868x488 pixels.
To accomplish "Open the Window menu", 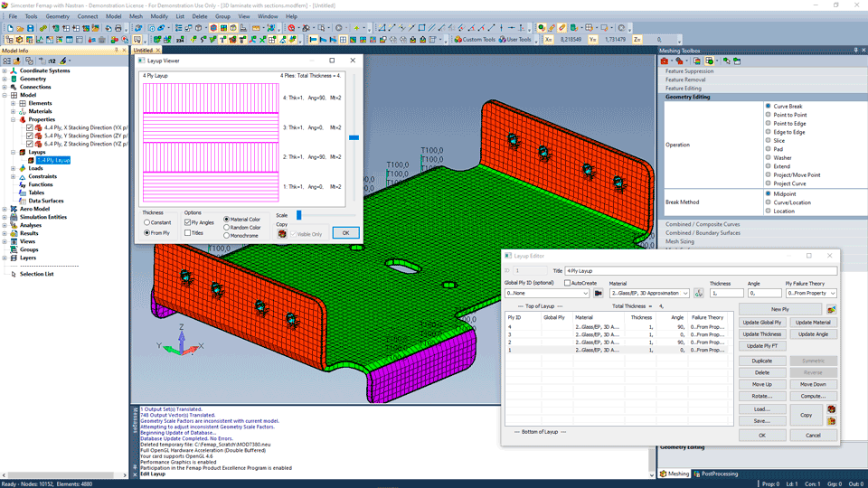I will click(x=268, y=16).
